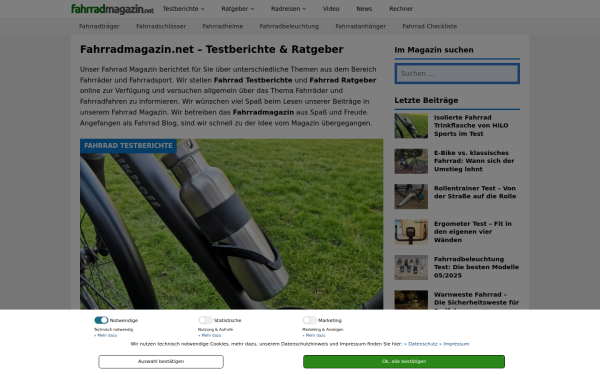The image size is (600, 375).
Task: Click the Letzte Beiträge heading
Action: (426, 100)
